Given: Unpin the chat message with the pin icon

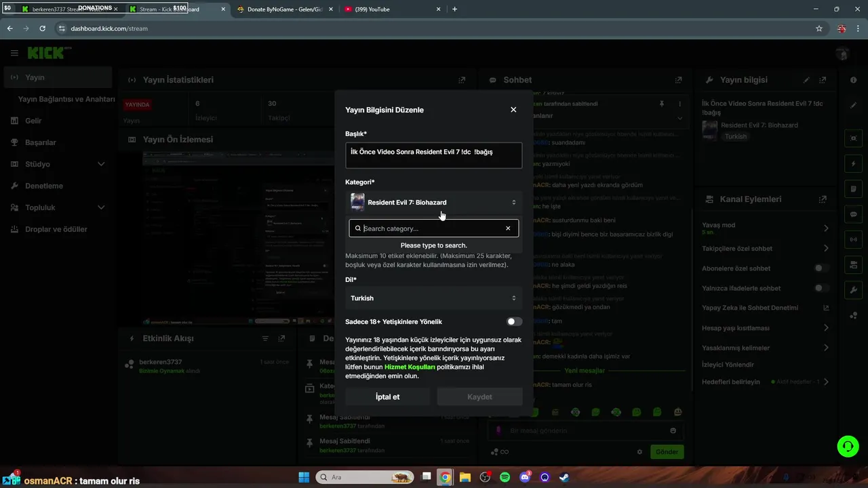Looking at the screenshot, I should click(662, 104).
